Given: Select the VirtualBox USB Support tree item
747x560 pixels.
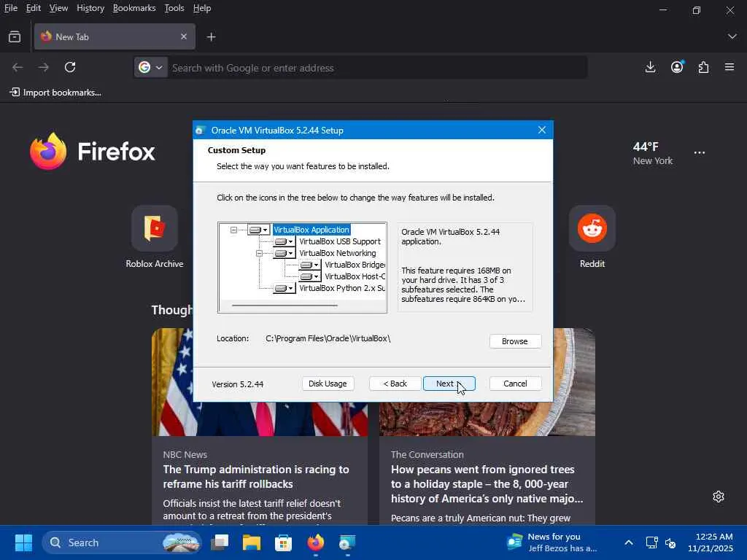Looking at the screenshot, I should coord(340,241).
